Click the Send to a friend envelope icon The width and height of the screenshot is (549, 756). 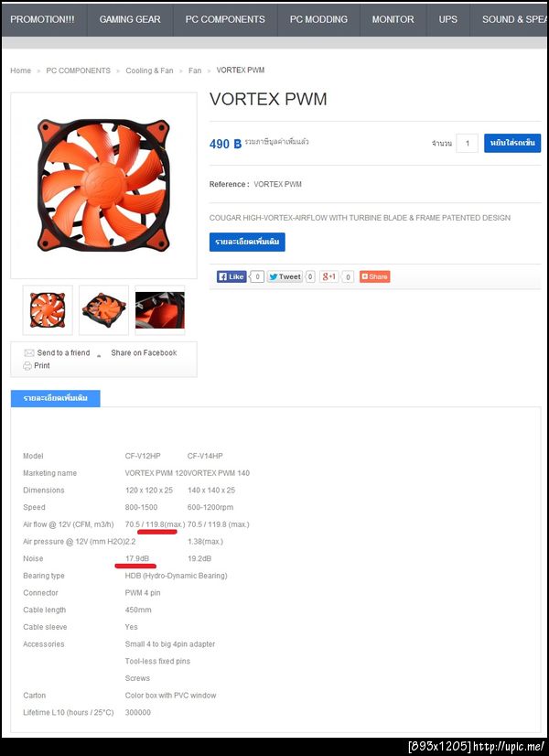coord(29,353)
